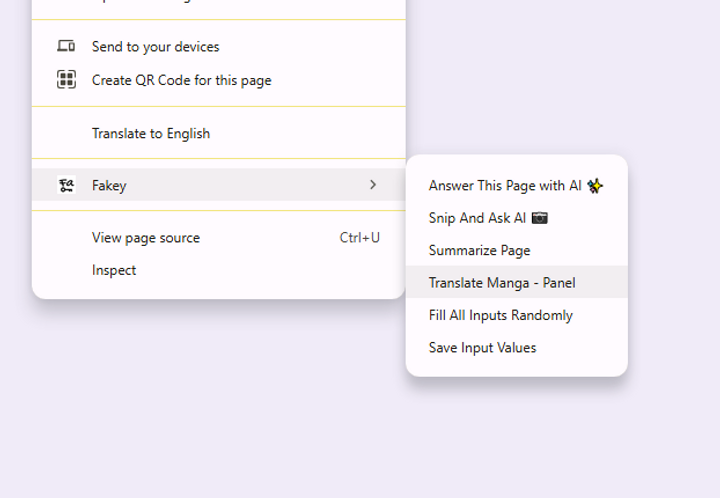The height and width of the screenshot is (498, 720).
Task: Select Summarize Page
Action: (x=517, y=250)
